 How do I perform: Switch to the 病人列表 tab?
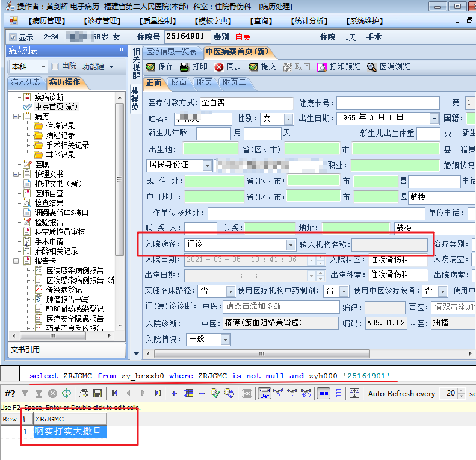(25, 82)
